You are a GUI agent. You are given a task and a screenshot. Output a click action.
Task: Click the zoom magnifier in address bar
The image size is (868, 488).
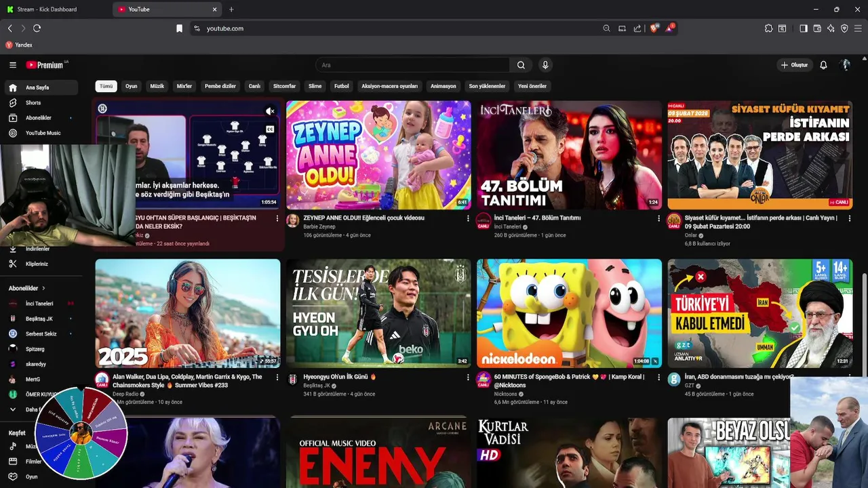point(606,28)
